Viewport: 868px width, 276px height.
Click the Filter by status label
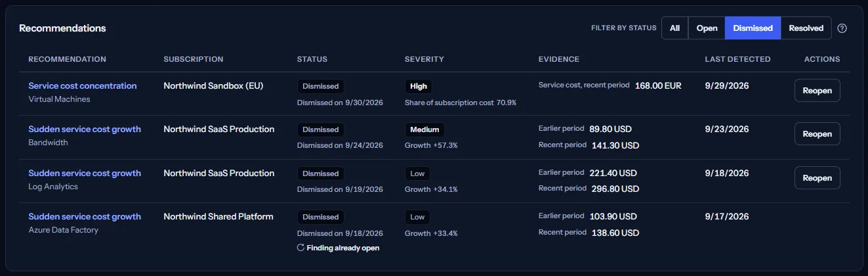[x=623, y=28]
